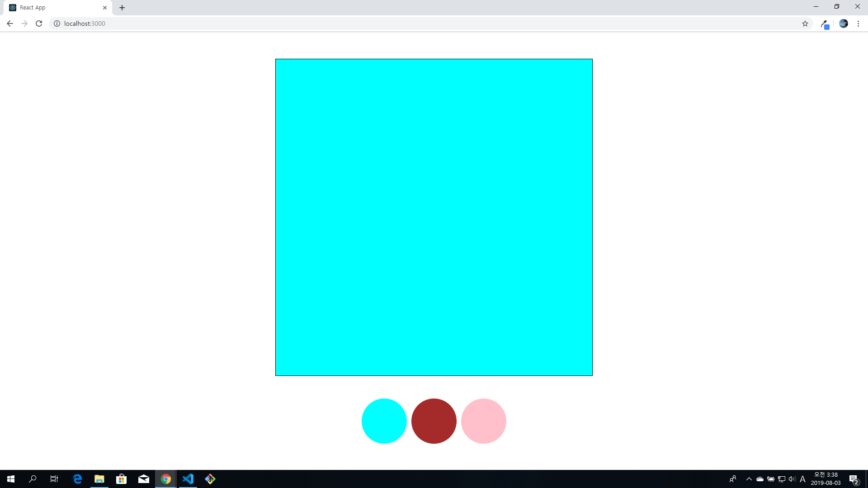Pick the brown circle color
This screenshot has height=488, width=868.
coord(434,421)
